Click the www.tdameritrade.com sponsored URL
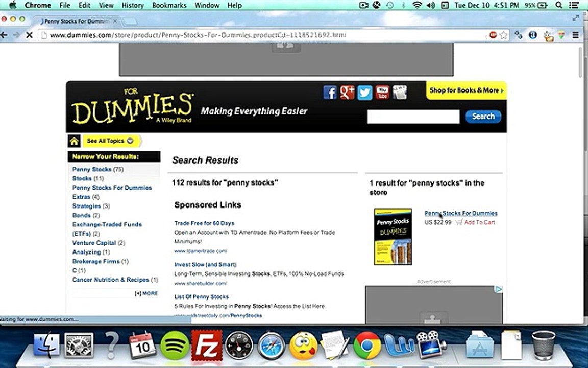 201,251
